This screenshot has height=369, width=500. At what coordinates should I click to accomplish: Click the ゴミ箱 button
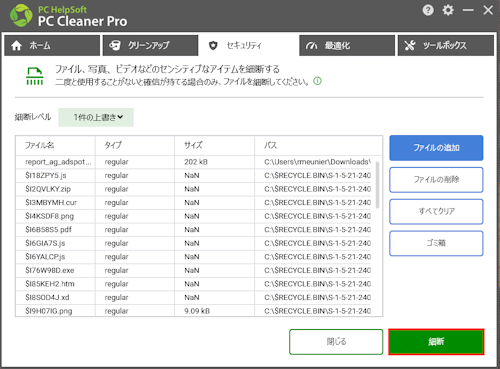pyautogui.click(x=436, y=243)
